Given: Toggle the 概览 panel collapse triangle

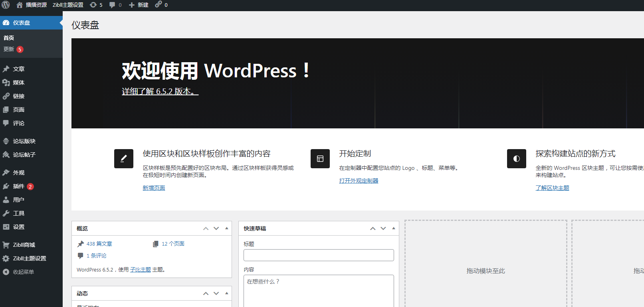Looking at the screenshot, I should click(227, 228).
